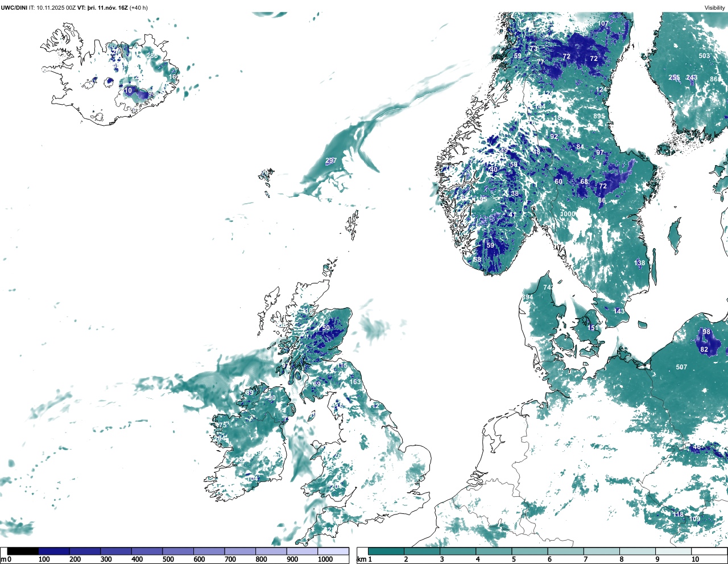This screenshot has width=728, height=564.
Task: Click the '151' value over Zealand, Denmark
Action: click(593, 328)
